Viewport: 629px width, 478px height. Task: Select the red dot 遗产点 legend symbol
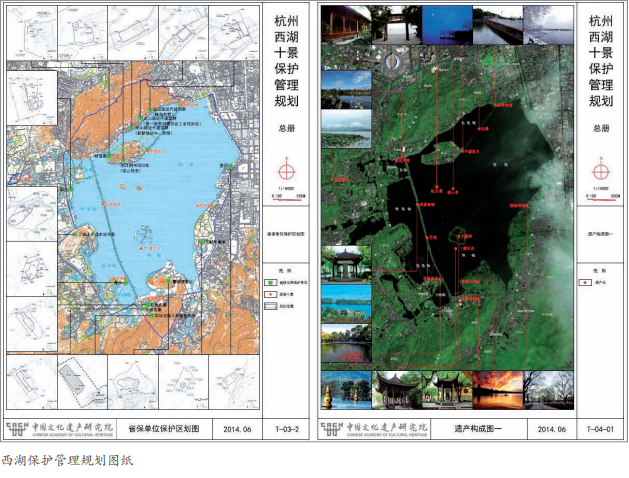click(x=586, y=283)
